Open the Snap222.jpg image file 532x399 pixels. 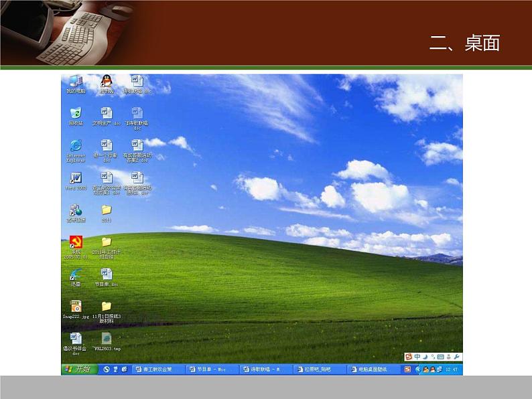[76, 309]
